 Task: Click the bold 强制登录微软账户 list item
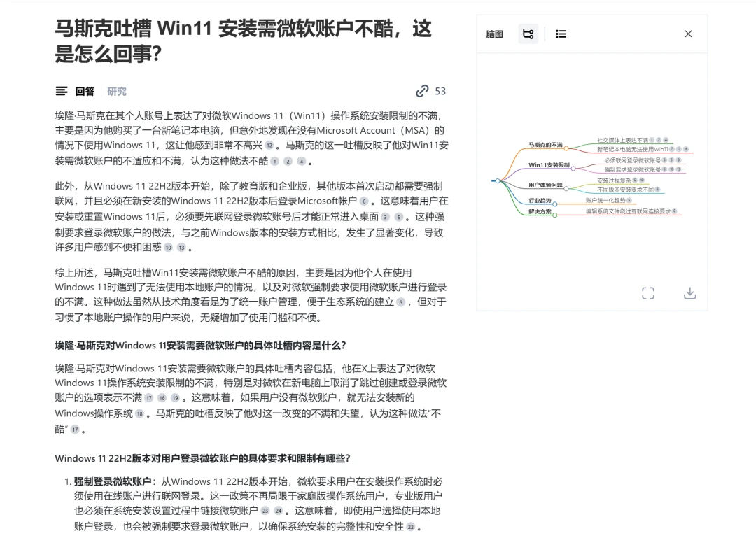(112, 481)
